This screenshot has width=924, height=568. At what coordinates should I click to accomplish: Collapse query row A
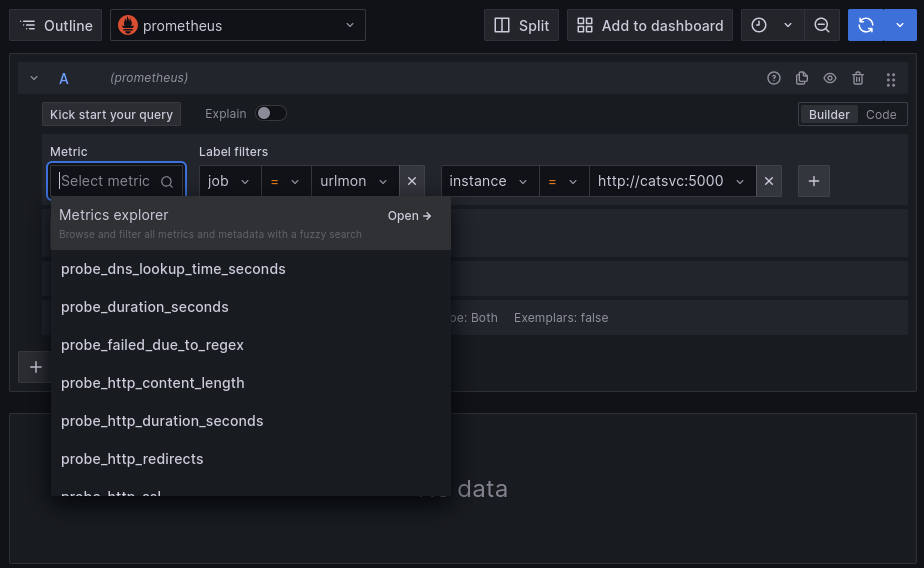click(34, 78)
